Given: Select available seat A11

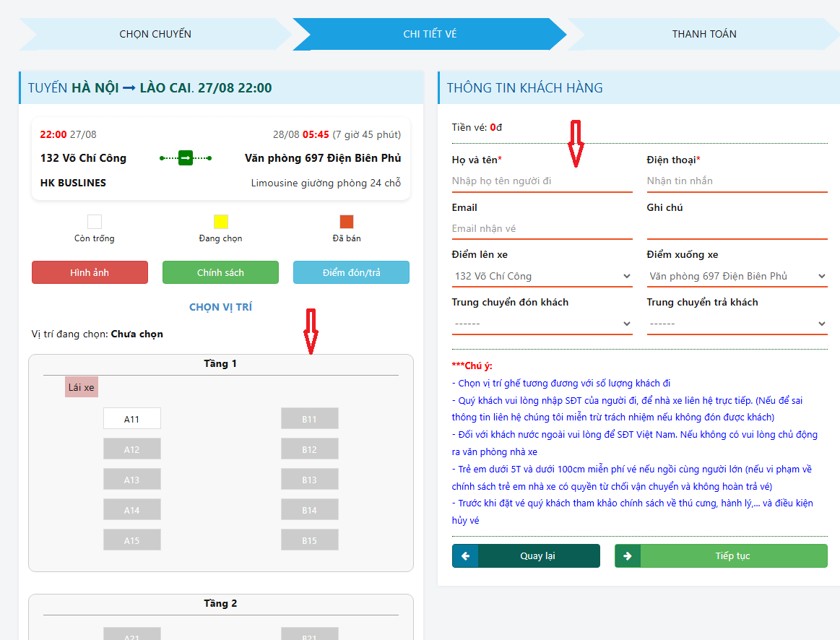Looking at the screenshot, I should click(131, 419).
